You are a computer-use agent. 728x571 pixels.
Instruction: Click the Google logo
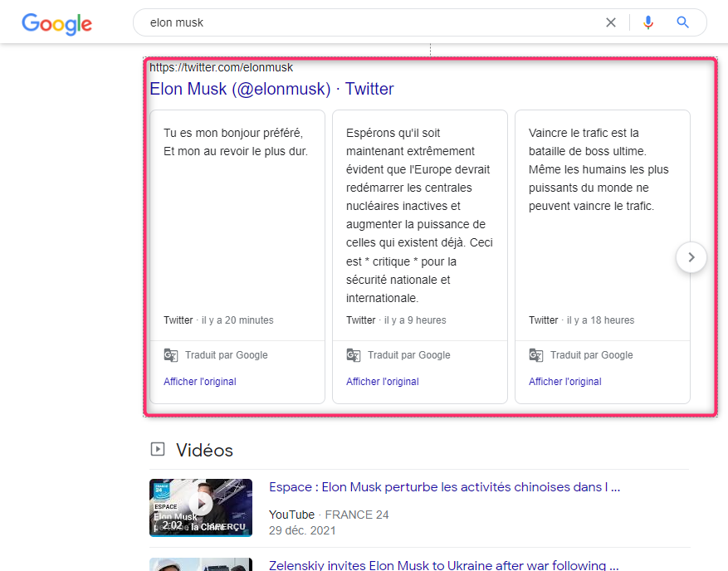[56, 24]
